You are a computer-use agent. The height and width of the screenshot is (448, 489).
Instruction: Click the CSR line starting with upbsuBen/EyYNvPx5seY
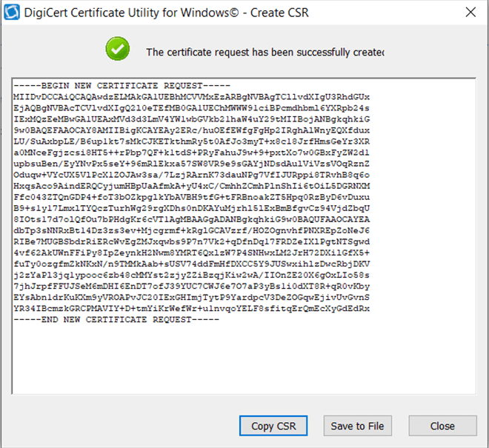click(191, 164)
